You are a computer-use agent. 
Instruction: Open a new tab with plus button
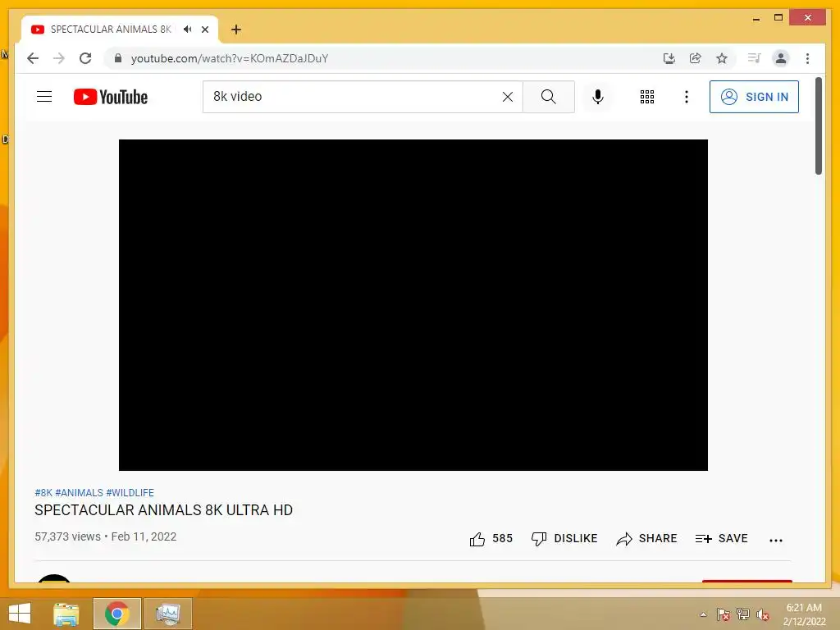tap(235, 30)
